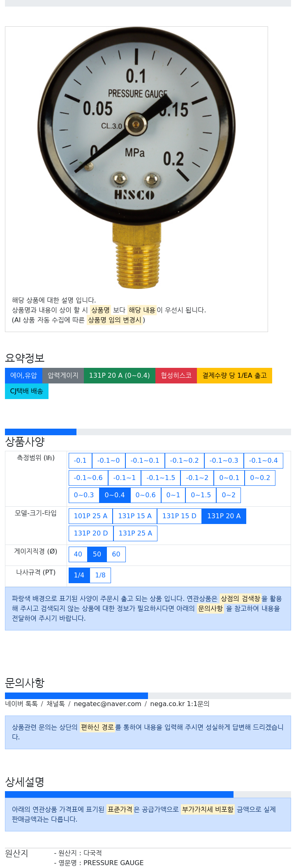The image size is (296, 868).
Task: Select the 1/4 thread size
Action: click(x=79, y=575)
